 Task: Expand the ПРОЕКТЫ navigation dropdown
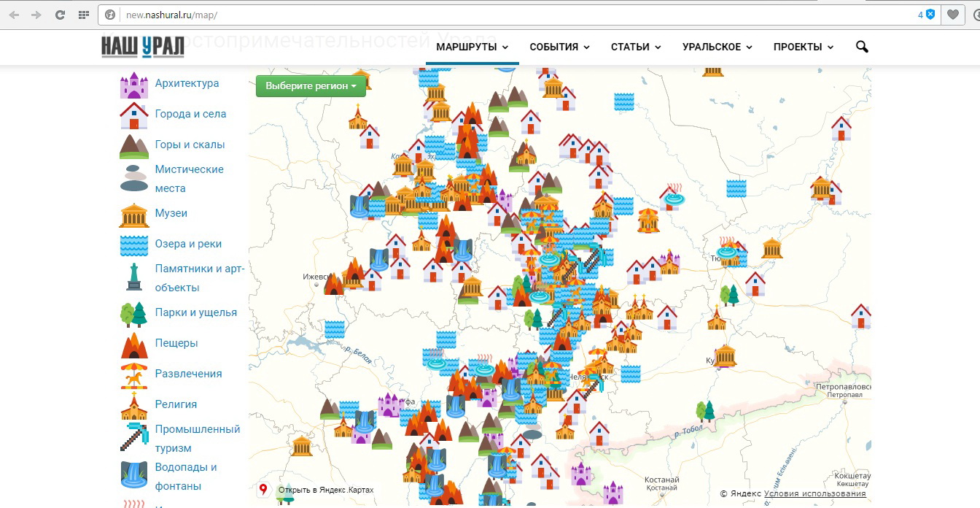click(803, 47)
